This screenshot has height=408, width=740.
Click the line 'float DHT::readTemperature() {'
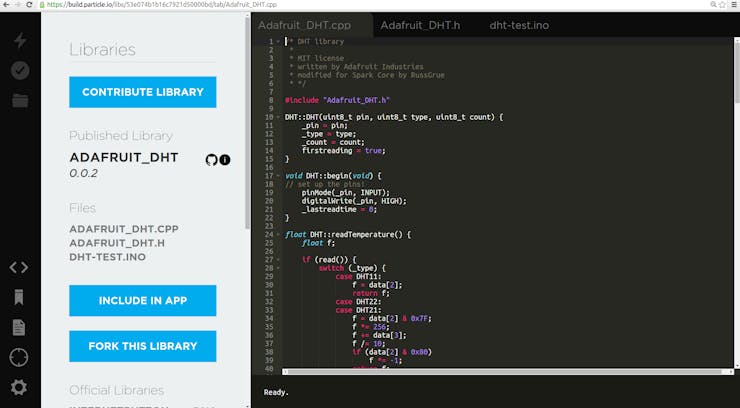pos(347,234)
